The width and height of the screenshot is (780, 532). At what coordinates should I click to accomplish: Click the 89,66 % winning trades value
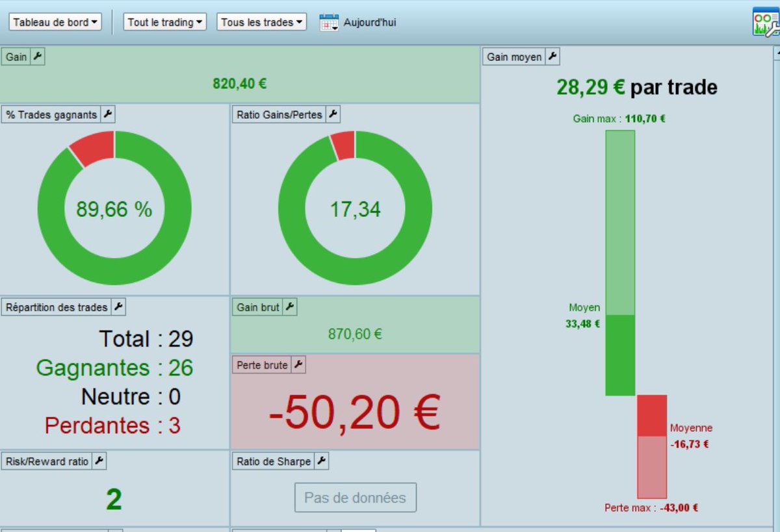point(114,209)
